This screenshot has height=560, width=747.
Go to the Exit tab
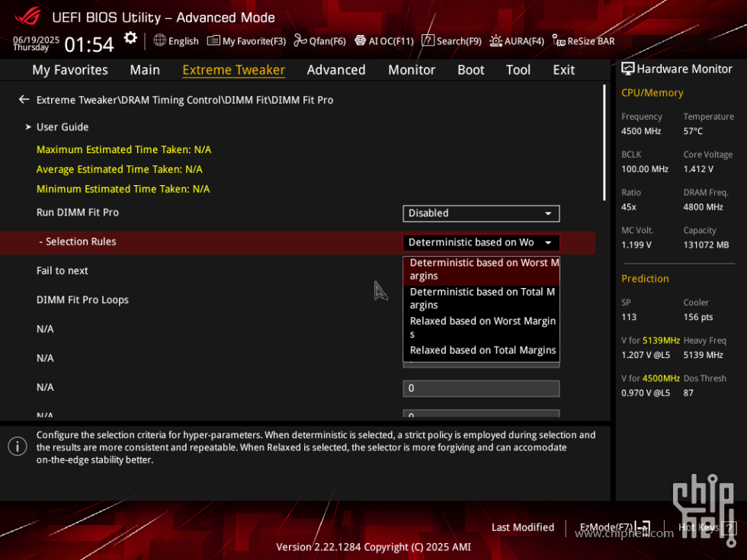(x=563, y=70)
